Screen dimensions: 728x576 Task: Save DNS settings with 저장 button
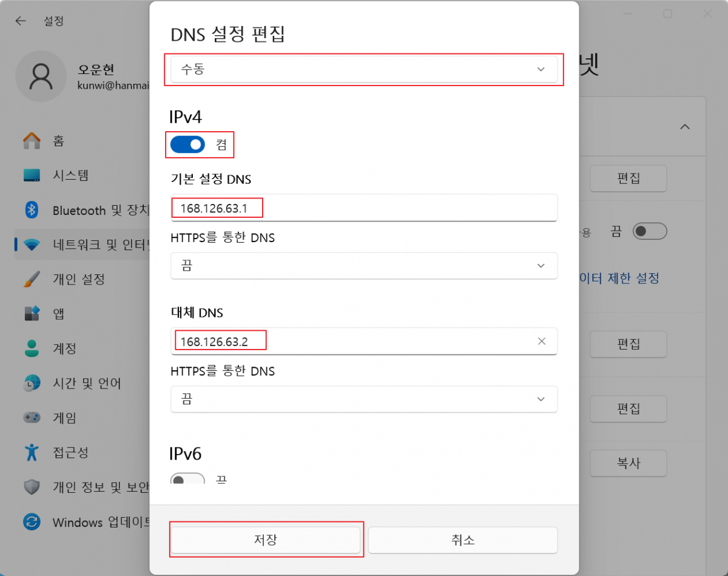coord(266,540)
